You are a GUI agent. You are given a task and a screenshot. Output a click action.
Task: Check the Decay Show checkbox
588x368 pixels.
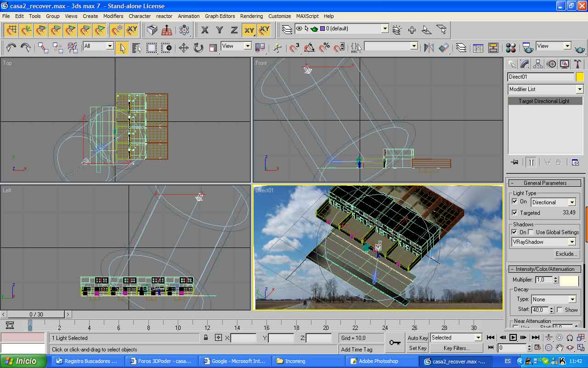[560, 310]
